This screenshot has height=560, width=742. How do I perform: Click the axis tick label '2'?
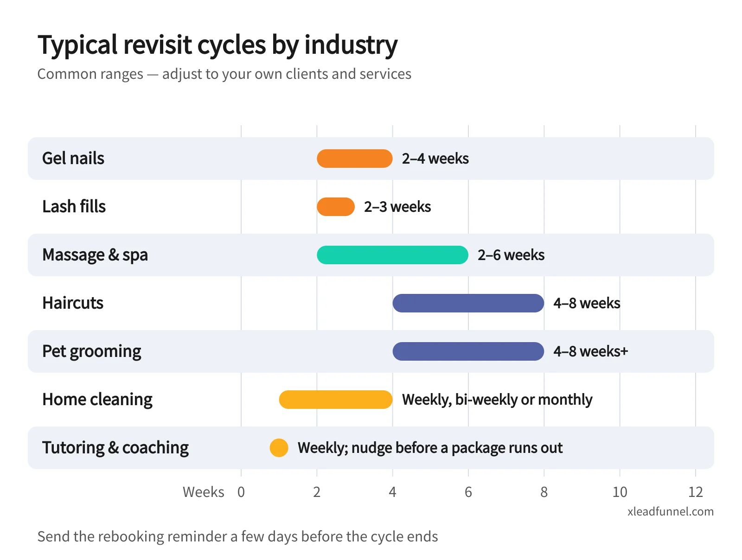coord(317,492)
